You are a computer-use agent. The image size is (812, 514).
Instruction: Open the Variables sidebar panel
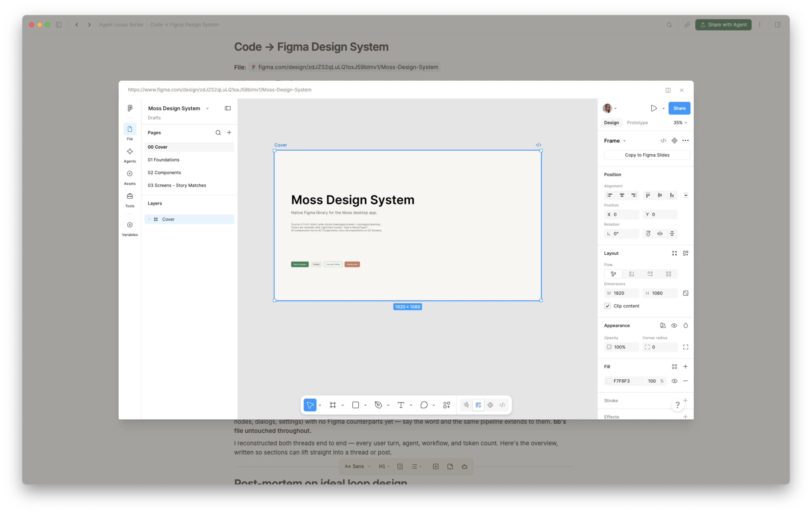click(130, 229)
